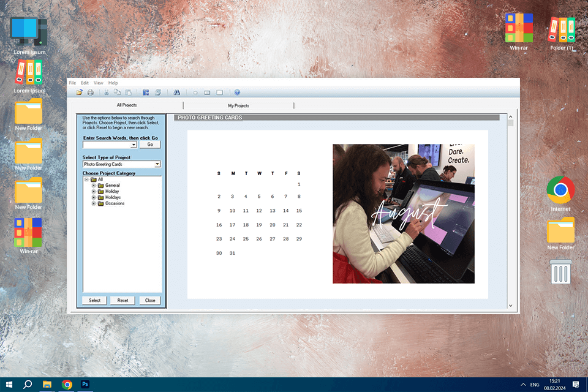The image size is (588, 392).
Task: Click the left-side Win-rar desktop icon
Action: click(29, 236)
